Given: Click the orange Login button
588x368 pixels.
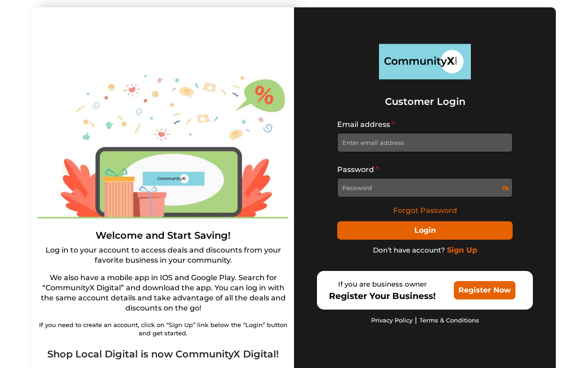Looking at the screenshot, I should pyautogui.click(x=425, y=230).
